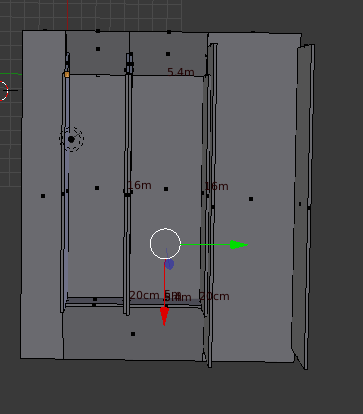Select the lamp object with dashed circles
Image resolution: width=363 pixels, height=414 pixels.
[x=71, y=139]
